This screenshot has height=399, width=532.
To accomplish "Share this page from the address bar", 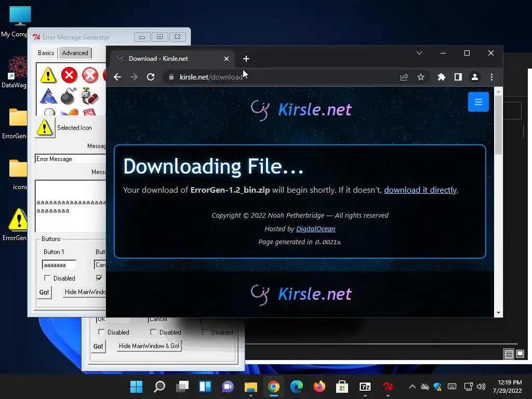I will pyautogui.click(x=404, y=77).
